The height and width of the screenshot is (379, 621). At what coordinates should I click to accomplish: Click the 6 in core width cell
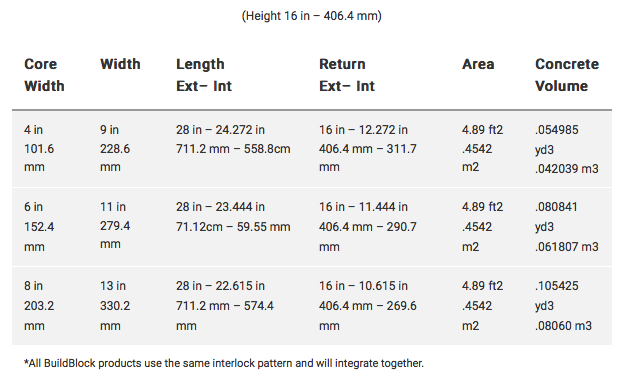coord(39,227)
